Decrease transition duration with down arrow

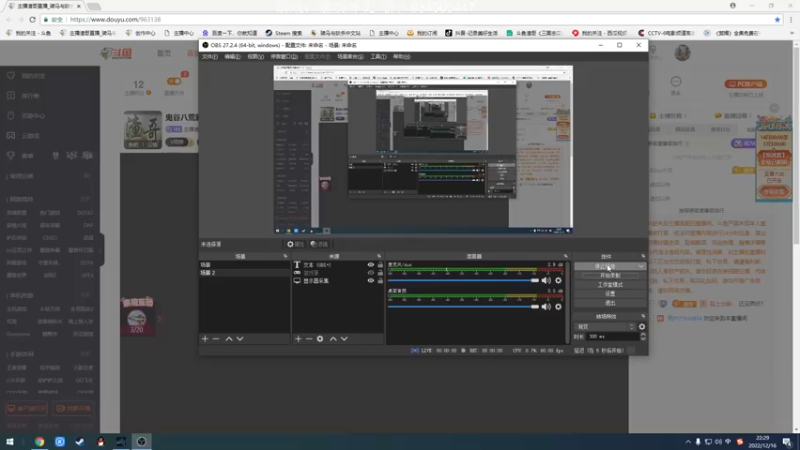(643, 339)
